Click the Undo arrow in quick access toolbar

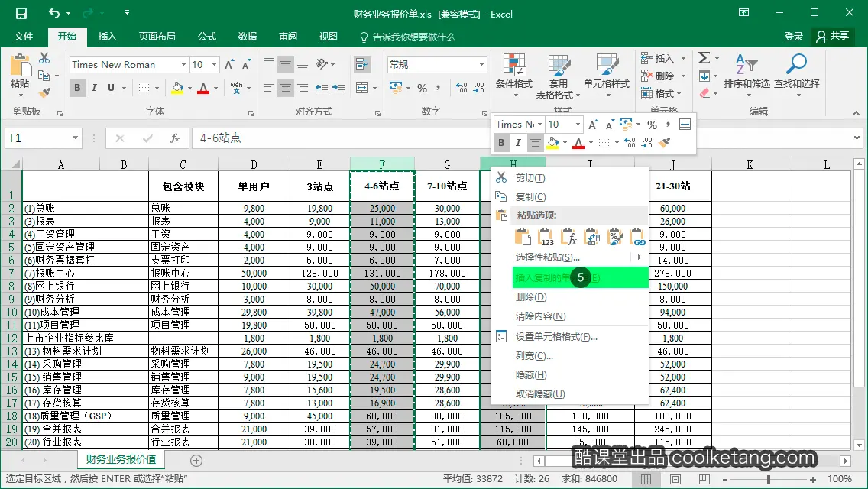53,13
